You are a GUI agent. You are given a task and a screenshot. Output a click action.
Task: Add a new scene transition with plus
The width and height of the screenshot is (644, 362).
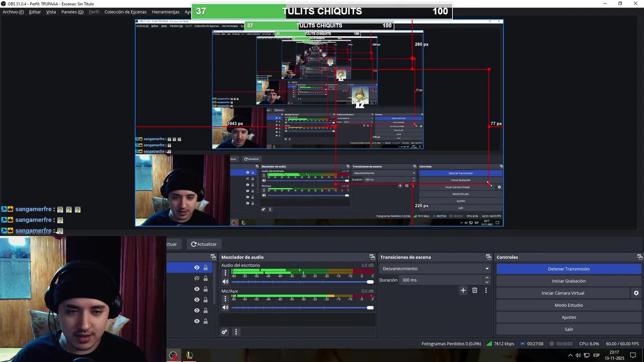[x=463, y=290]
